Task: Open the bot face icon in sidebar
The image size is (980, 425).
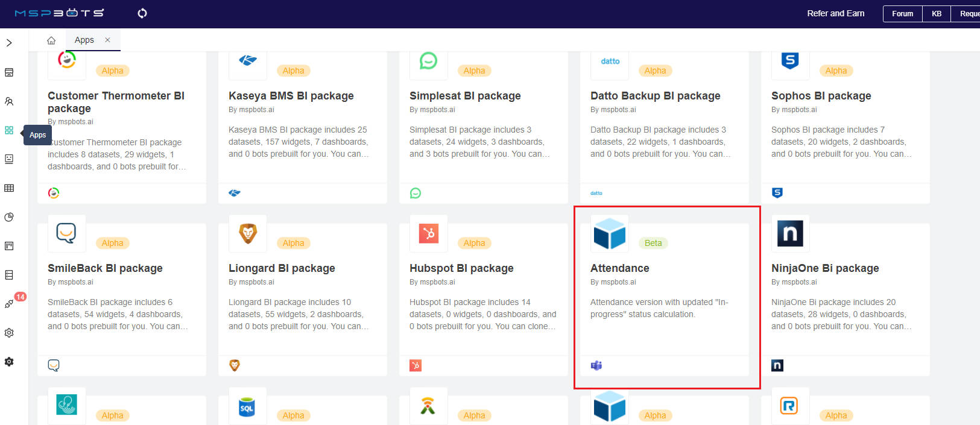Action: pos(9,159)
